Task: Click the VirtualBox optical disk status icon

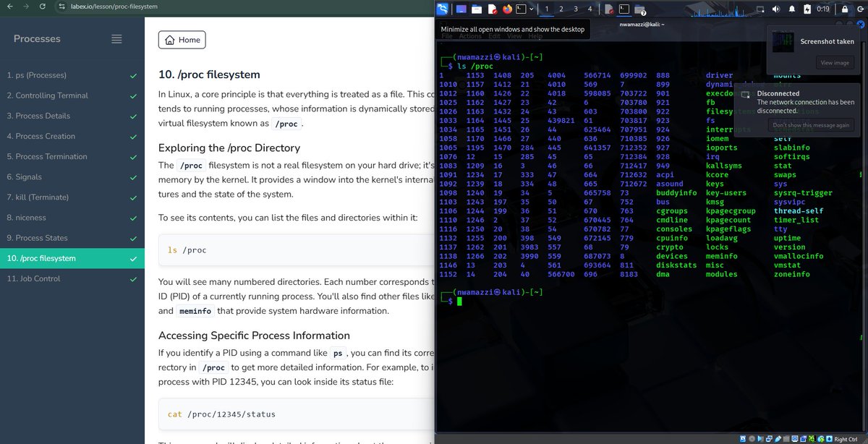Action: pos(752,439)
